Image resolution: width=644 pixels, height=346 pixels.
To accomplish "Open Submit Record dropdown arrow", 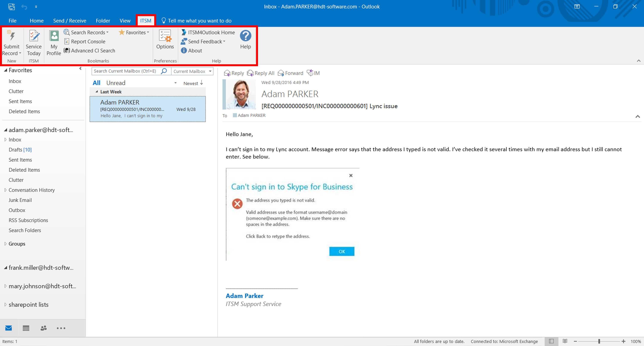I will click(x=20, y=53).
